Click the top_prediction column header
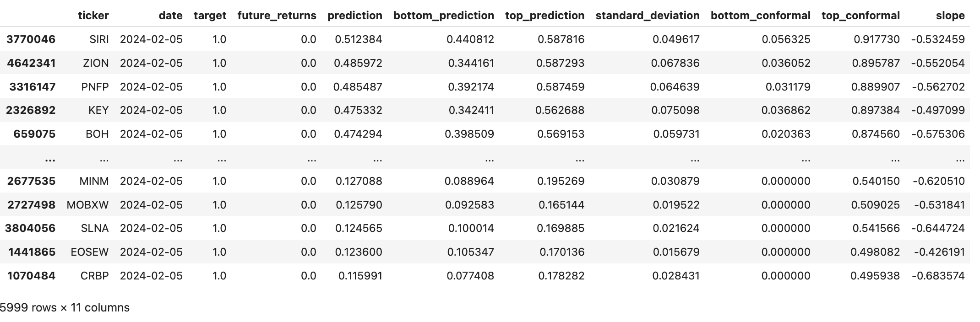Viewport: 980px width, 322px height. 544,16
